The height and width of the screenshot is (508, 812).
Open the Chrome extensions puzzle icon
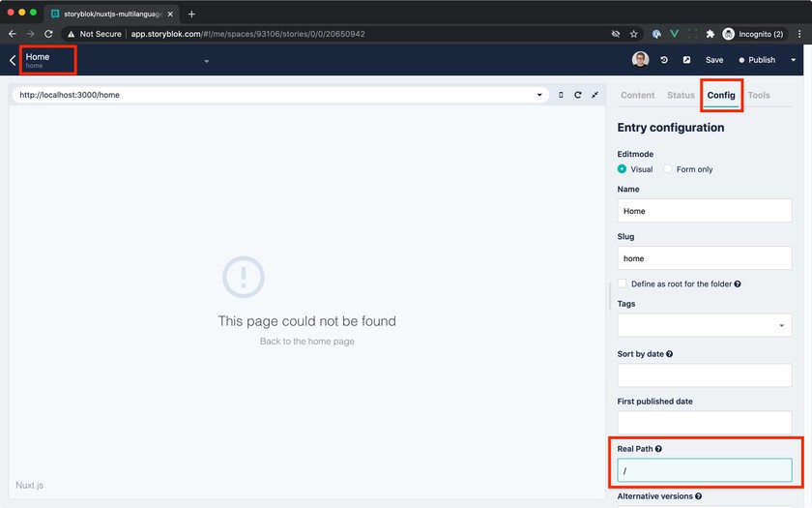[x=710, y=34]
